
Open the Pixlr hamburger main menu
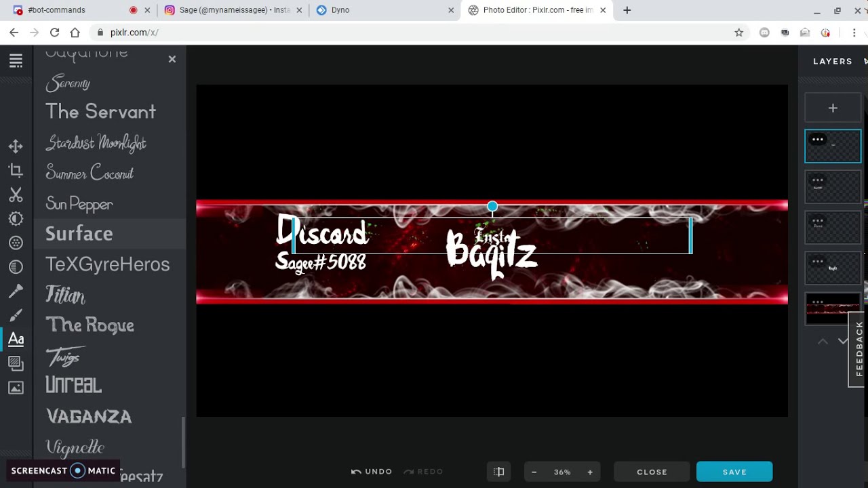(16, 61)
